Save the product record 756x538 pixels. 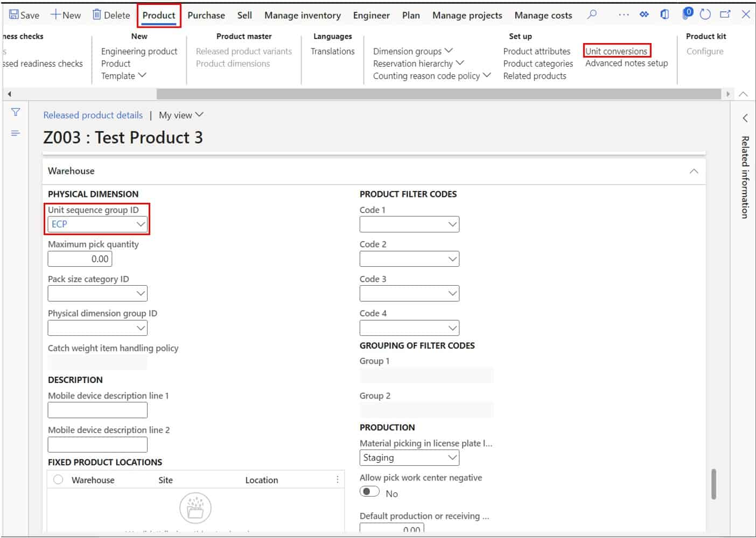tap(23, 15)
